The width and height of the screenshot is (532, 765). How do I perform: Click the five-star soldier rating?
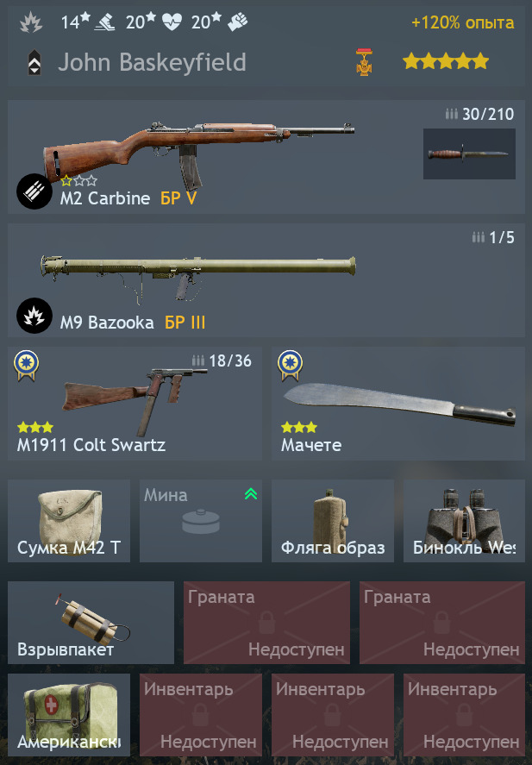(446, 61)
